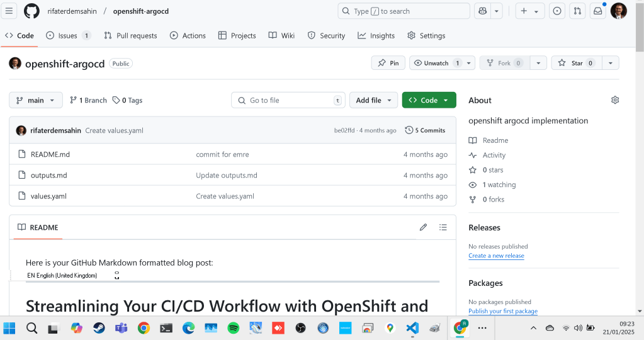Viewport: 644px width, 340px height.
Task: Open the Create new plus menu
Action: coord(530,11)
